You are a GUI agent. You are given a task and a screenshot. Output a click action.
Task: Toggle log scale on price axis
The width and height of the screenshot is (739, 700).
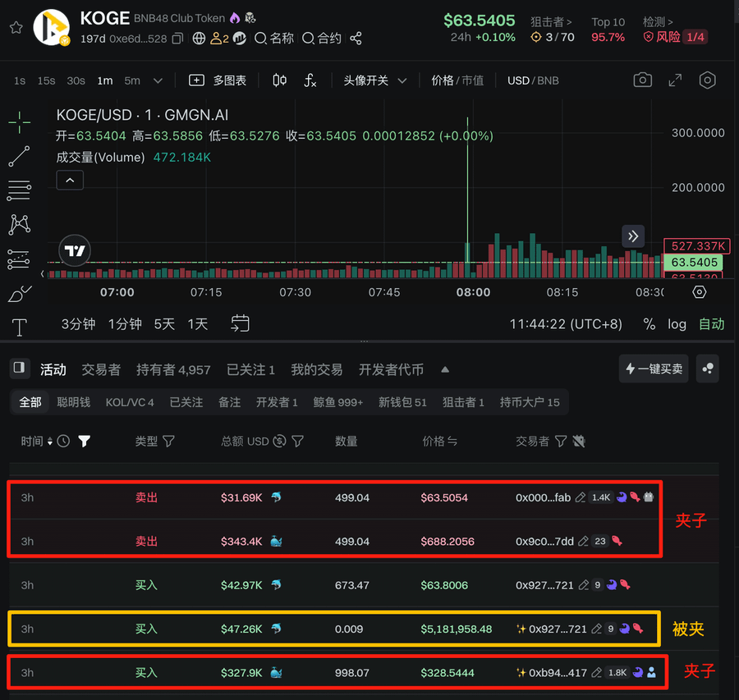[x=677, y=324]
